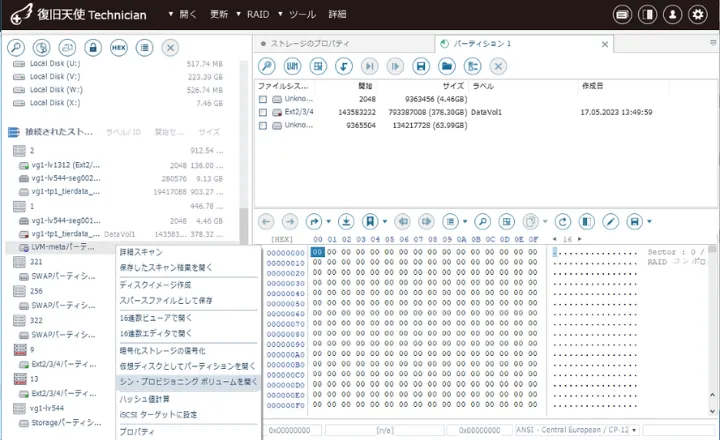Screen dimensions: 720x440
Task: Check the Ext2/3/4 DataVol1 partition checkbox
Action: [263, 112]
